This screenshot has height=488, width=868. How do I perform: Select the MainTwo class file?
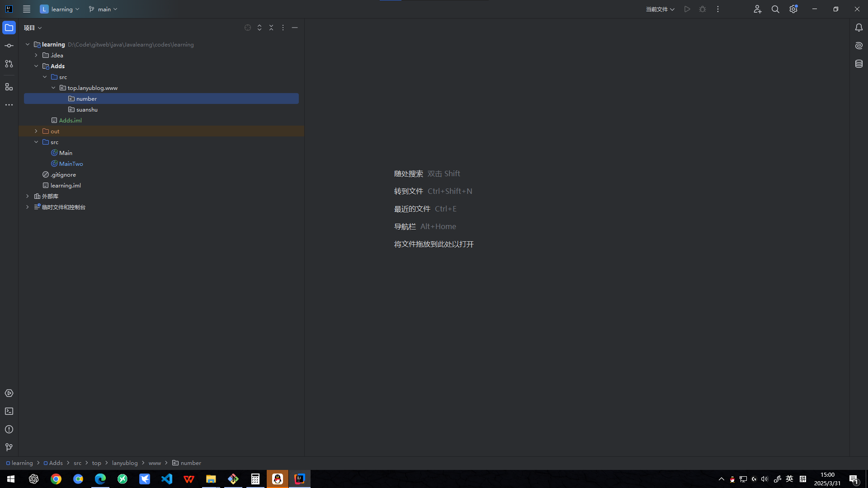(71, 164)
